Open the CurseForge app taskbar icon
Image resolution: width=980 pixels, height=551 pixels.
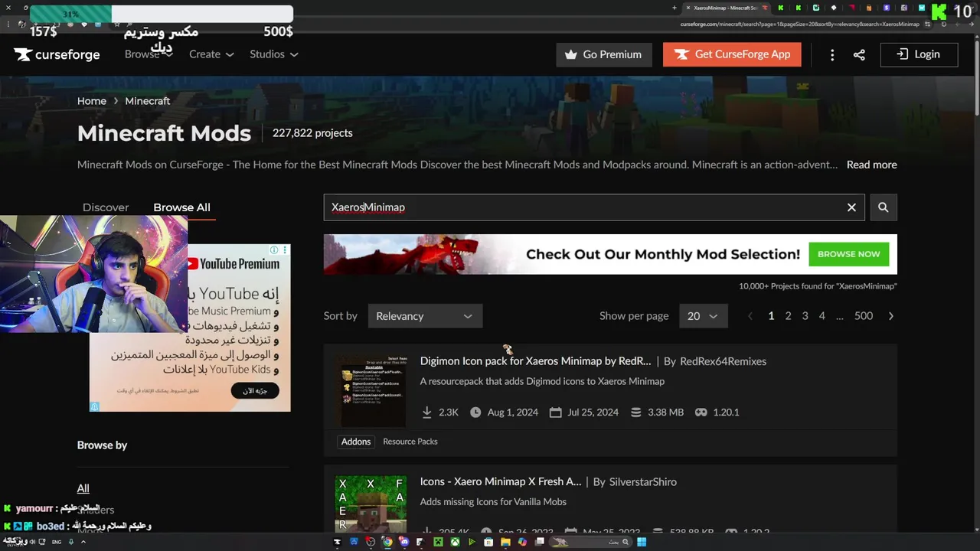[x=338, y=542]
